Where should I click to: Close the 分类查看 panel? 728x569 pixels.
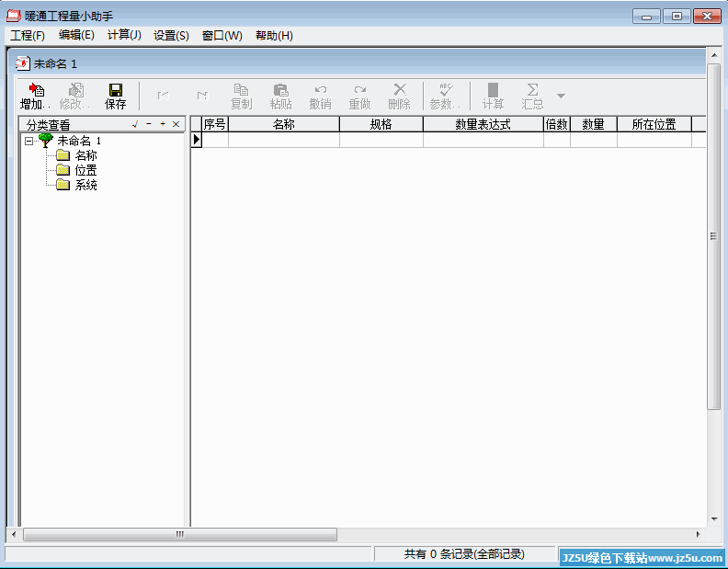(x=176, y=124)
